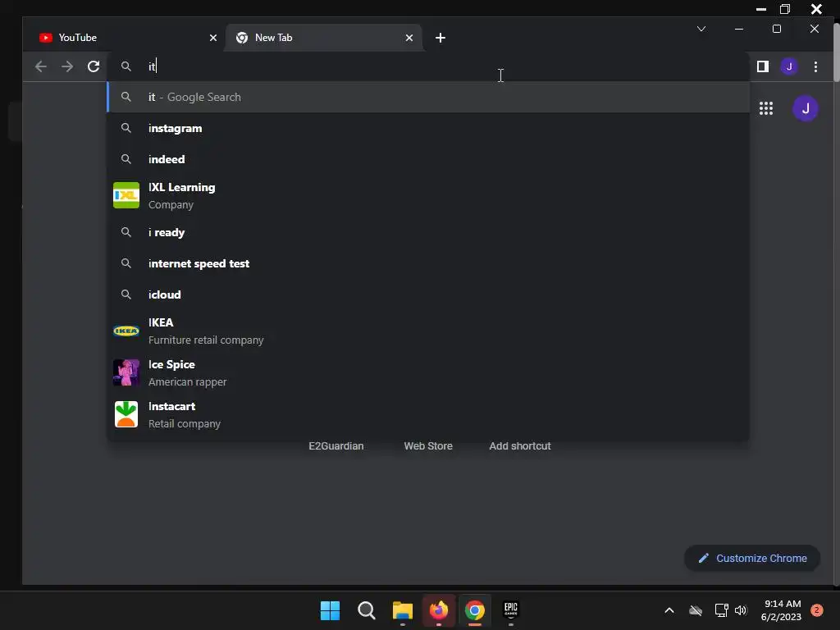840x630 pixels.
Task: Click the search icon beside instagram
Action: (126, 128)
